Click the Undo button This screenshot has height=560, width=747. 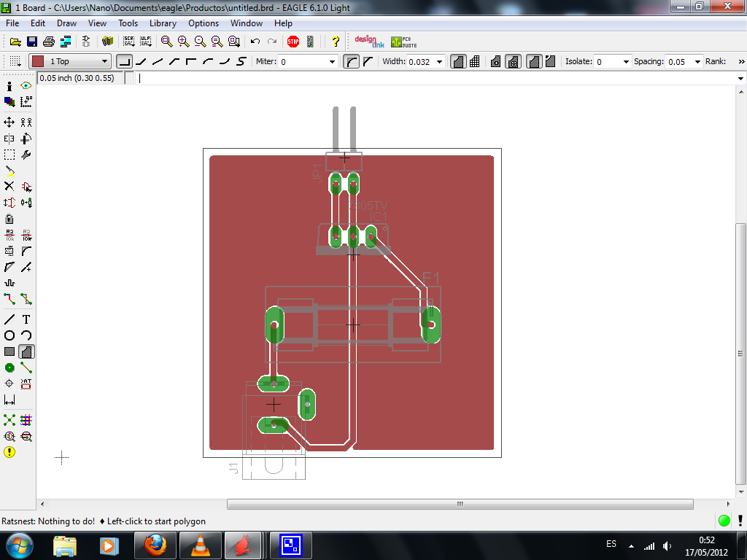(x=255, y=42)
